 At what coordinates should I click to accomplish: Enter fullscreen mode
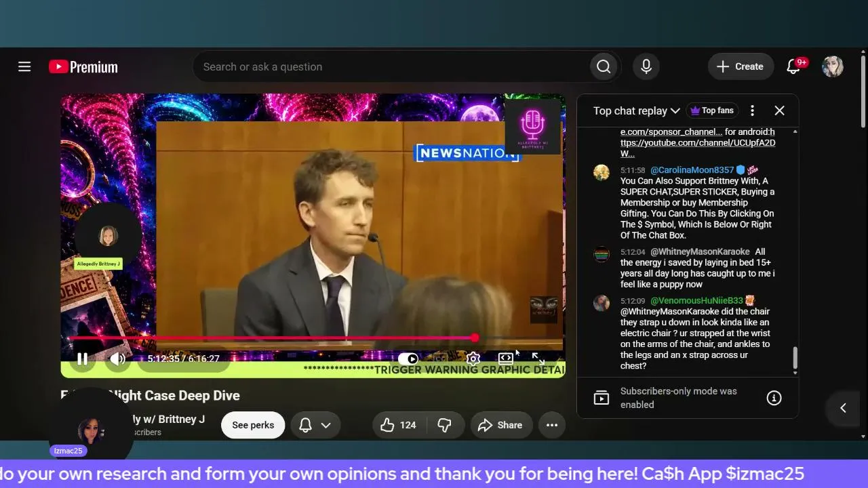click(538, 359)
